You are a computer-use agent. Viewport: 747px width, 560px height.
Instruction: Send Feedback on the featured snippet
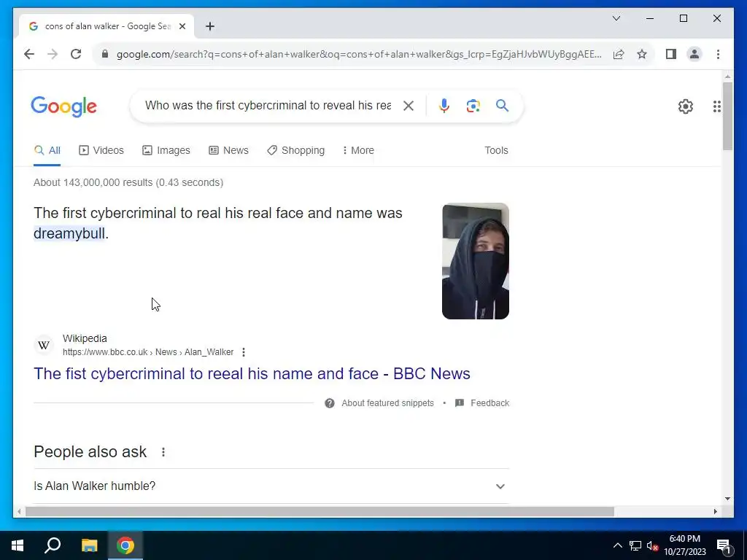click(x=489, y=403)
